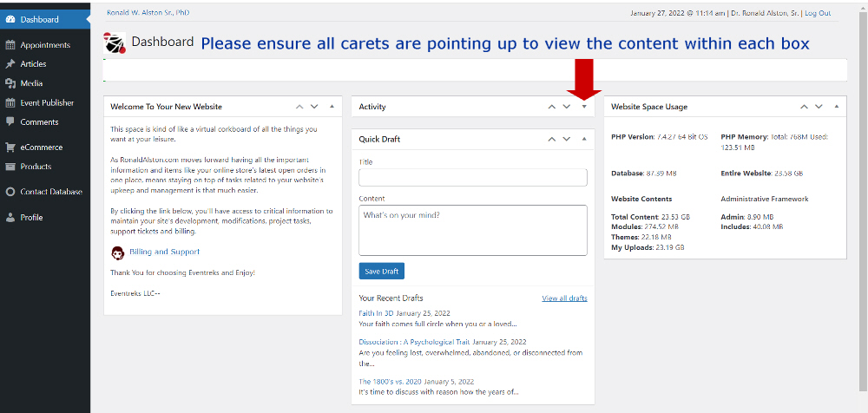Move Quick Draft box up
The image size is (868, 413).
(551, 139)
